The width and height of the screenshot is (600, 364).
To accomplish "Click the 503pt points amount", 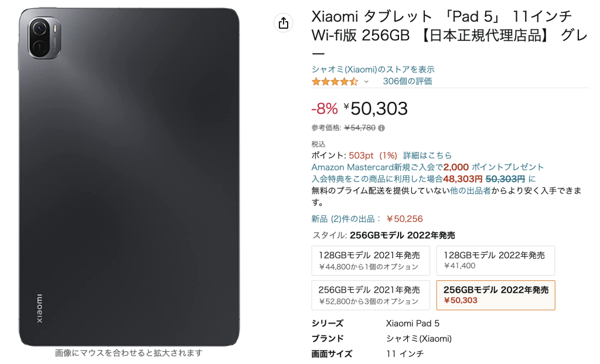I will click(361, 155).
